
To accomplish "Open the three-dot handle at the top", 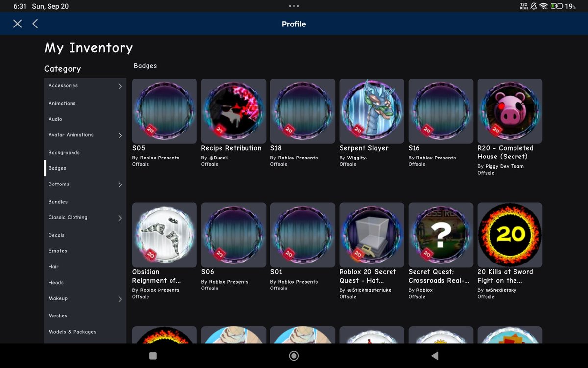I will point(294,6).
